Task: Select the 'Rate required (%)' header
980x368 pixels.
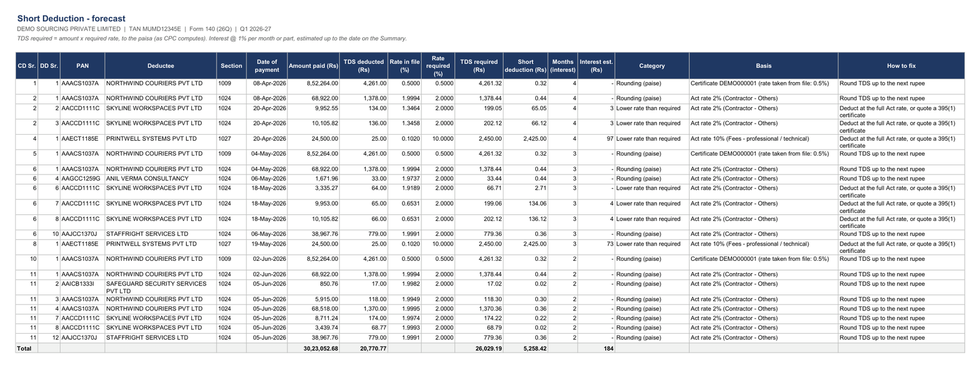Action: point(438,66)
